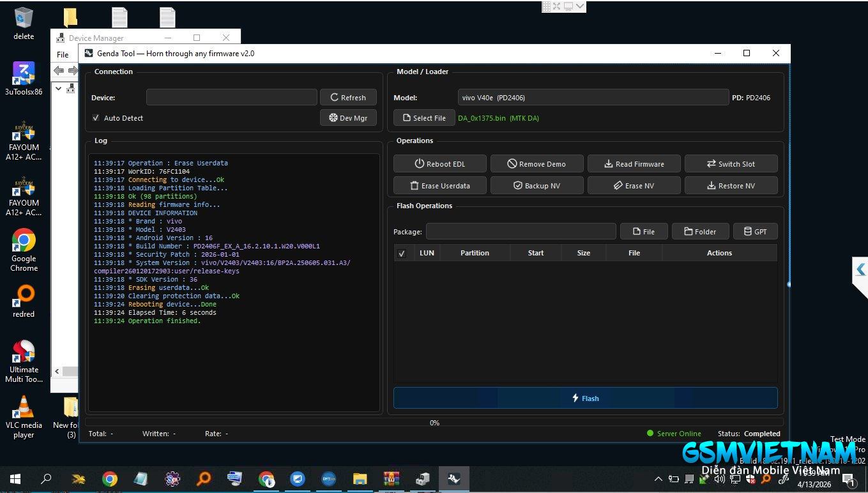The width and height of the screenshot is (868, 493).
Task: Open File menu in Device Manager
Action: pyautogui.click(x=63, y=55)
